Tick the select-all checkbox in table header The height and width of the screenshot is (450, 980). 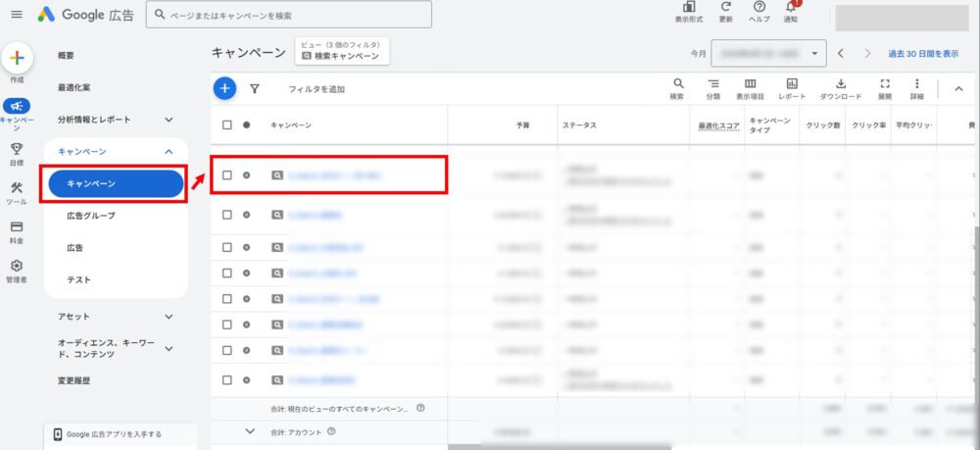tap(227, 125)
